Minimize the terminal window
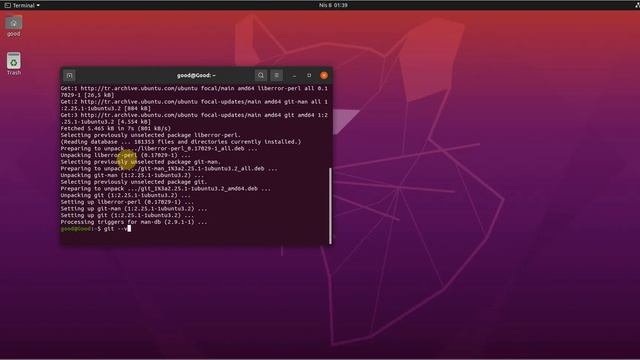640x360 pixels. click(x=294, y=76)
